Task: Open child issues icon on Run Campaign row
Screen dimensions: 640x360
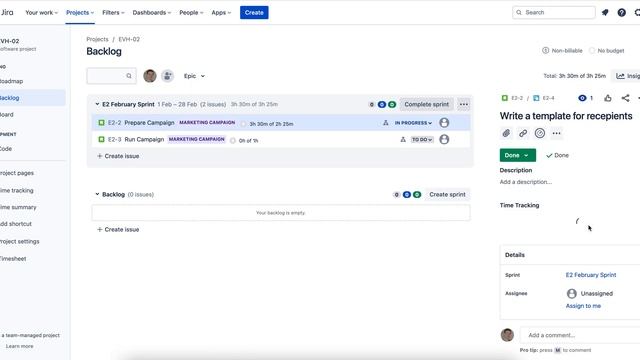Action: click(x=403, y=140)
